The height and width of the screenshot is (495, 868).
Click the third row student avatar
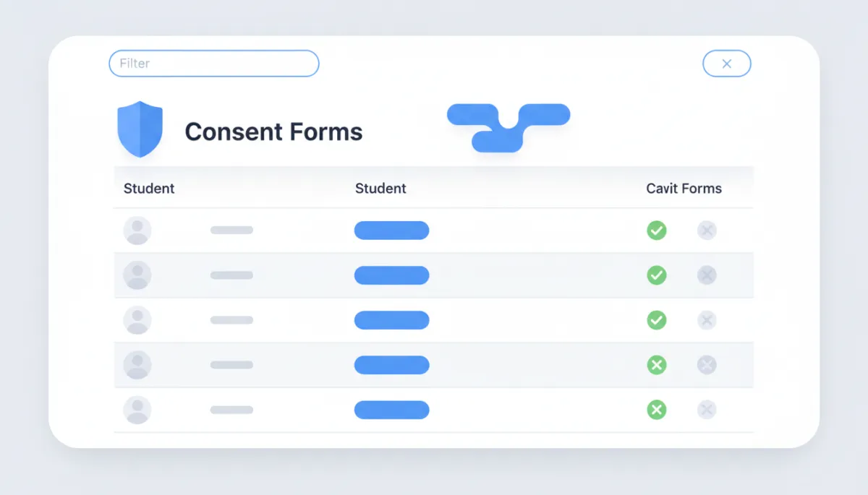[137, 320]
